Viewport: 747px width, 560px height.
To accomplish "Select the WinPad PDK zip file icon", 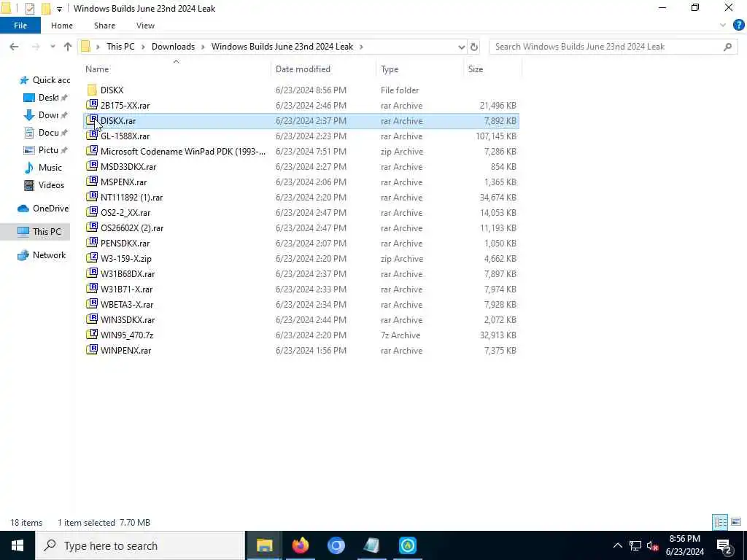I will click(92, 151).
